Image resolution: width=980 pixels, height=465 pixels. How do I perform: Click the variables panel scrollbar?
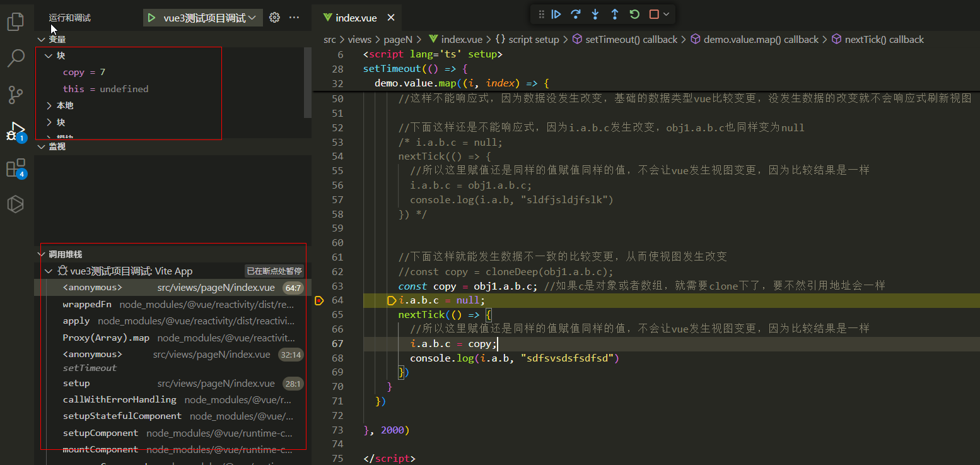pyautogui.click(x=308, y=82)
